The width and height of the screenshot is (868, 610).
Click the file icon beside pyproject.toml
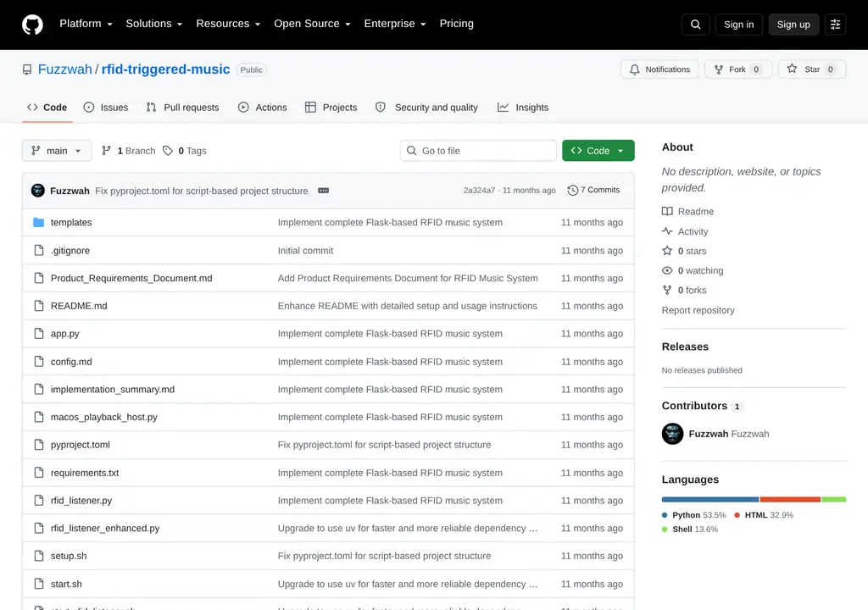tap(39, 445)
